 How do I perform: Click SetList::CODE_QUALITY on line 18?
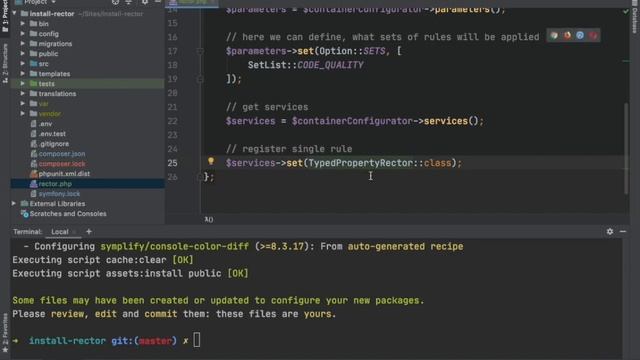point(305,65)
